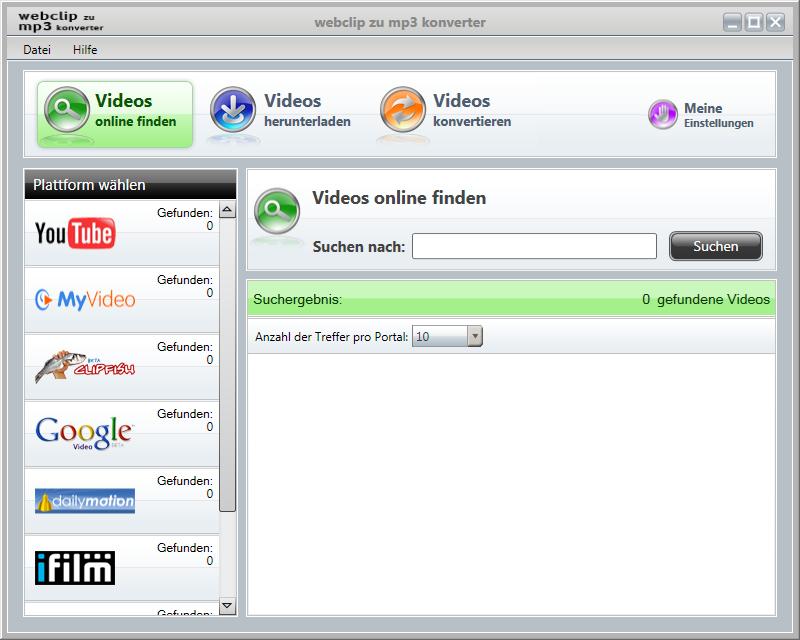Image resolution: width=800 pixels, height=640 pixels.
Task: Expand Anzahl der Treffer pro Portal dropdown
Action: [475, 337]
